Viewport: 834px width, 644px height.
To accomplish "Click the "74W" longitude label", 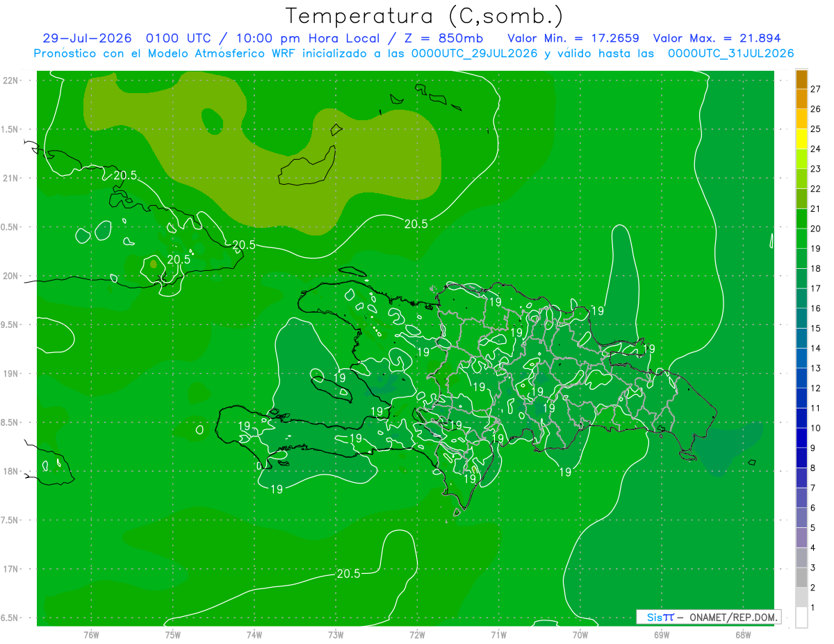I will (254, 635).
